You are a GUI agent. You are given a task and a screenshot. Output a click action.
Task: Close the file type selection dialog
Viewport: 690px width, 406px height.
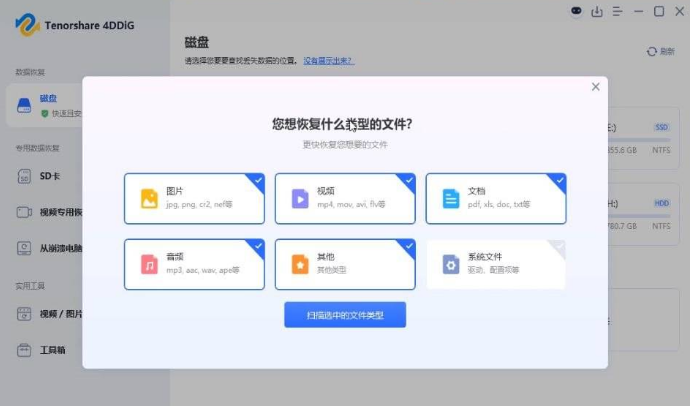595,87
